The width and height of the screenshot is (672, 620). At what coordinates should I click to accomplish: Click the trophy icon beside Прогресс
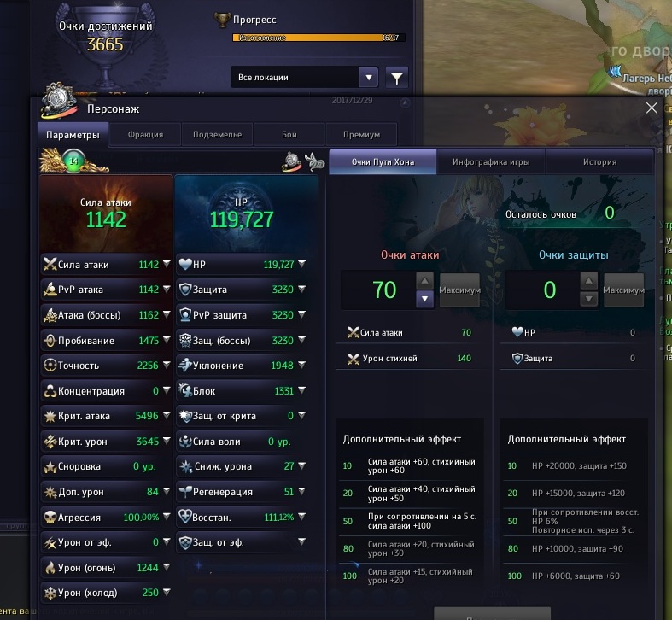click(x=222, y=20)
